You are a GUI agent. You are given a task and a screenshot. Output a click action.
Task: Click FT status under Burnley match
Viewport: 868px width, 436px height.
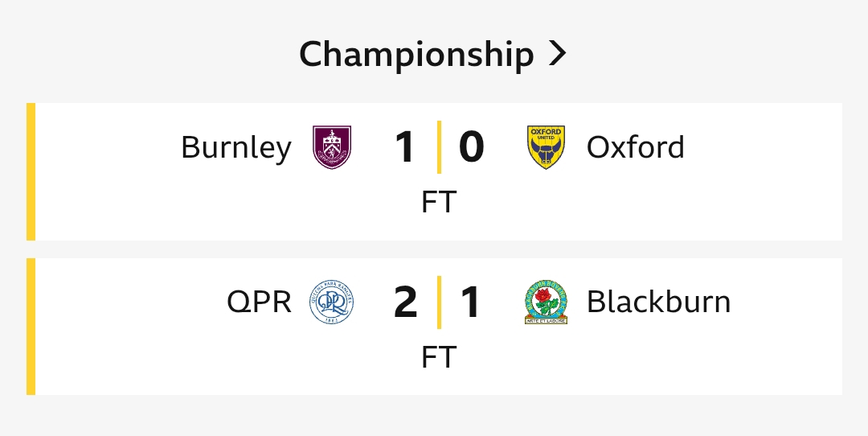click(439, 202)
